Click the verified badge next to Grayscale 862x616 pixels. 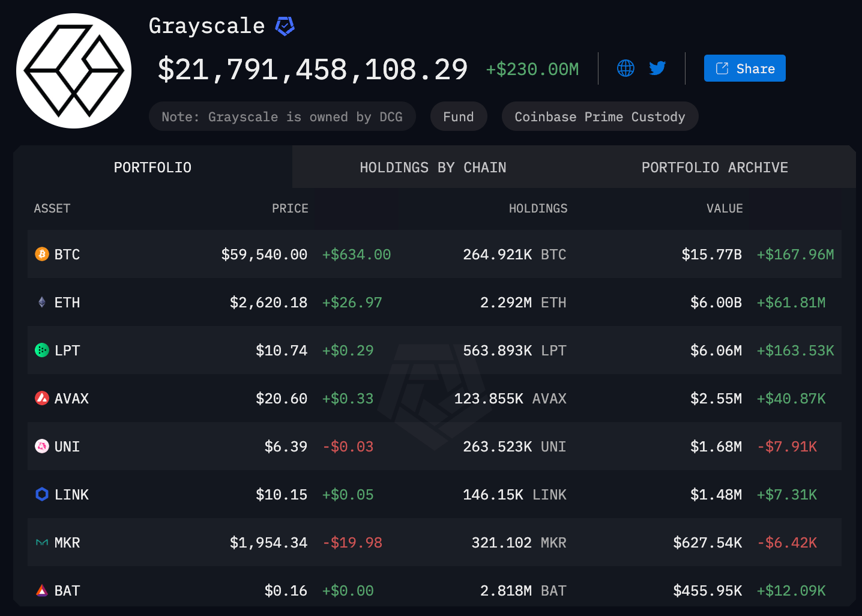285,26
